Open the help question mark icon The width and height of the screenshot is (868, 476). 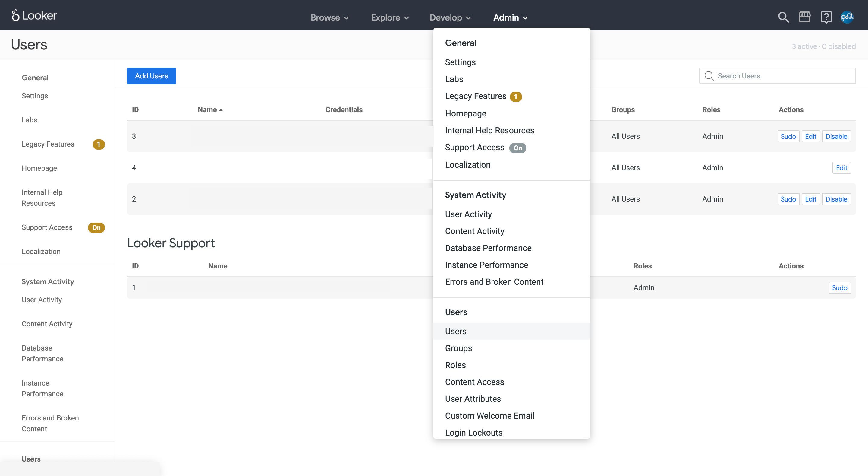(826, 17)
